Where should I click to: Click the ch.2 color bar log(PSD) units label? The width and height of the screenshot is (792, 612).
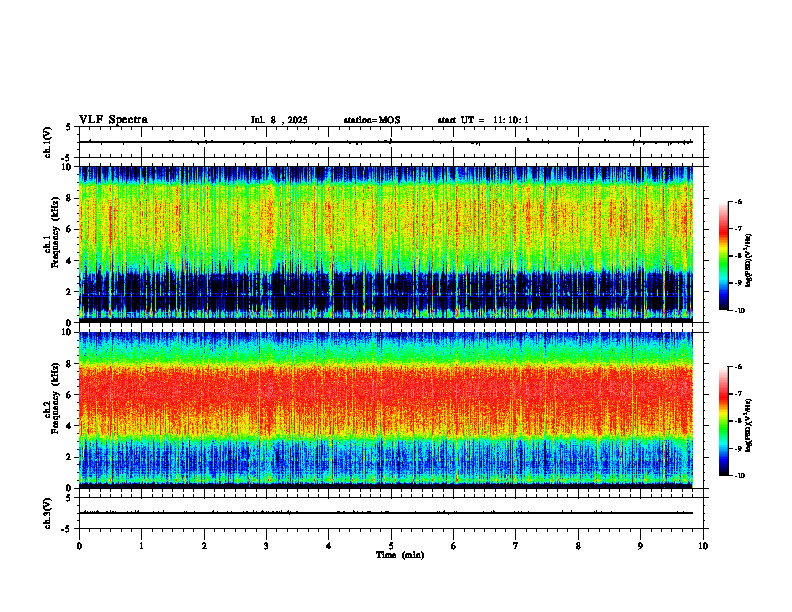click(749, 425)
